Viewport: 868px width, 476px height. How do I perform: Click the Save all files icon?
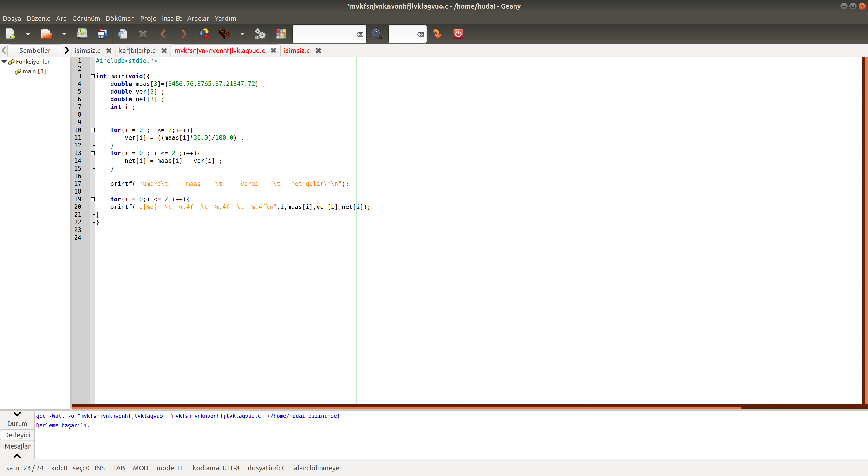click(102, 34)
